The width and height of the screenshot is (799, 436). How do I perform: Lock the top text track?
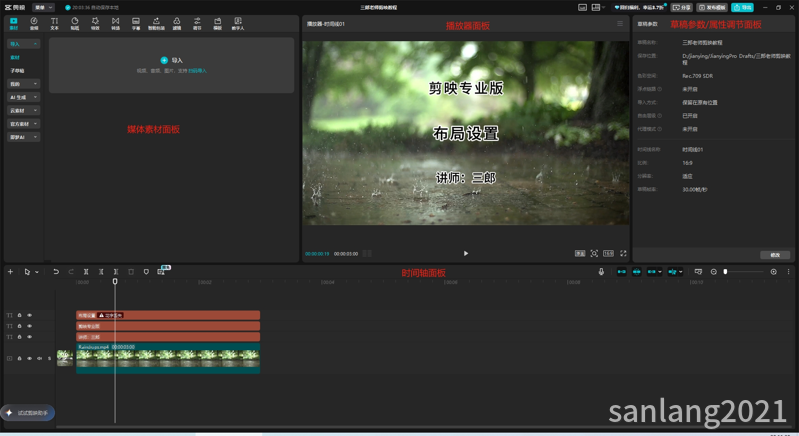point(19,315)
